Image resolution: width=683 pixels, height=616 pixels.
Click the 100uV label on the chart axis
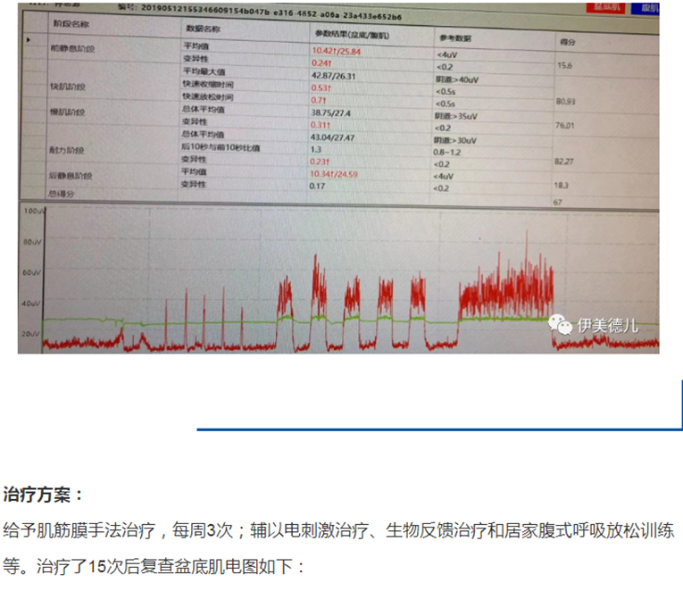33,212
